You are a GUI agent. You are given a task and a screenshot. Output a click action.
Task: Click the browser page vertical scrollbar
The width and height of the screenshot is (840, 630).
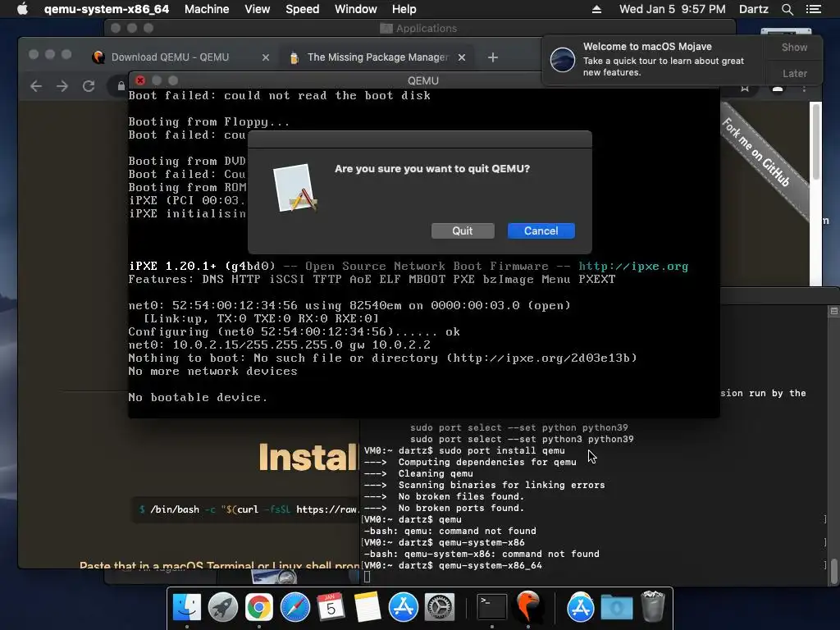click(x=816, y=142)
